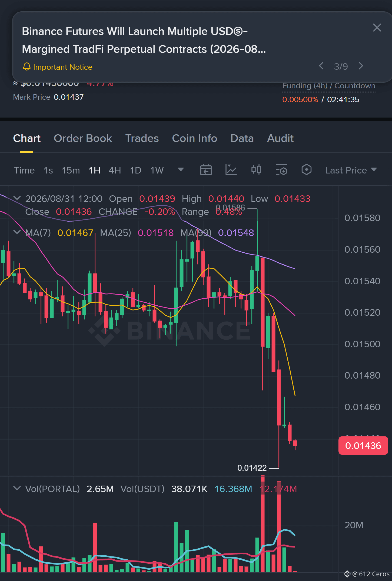Click the MA(7) value 0.01467

(x=75, y=233)
